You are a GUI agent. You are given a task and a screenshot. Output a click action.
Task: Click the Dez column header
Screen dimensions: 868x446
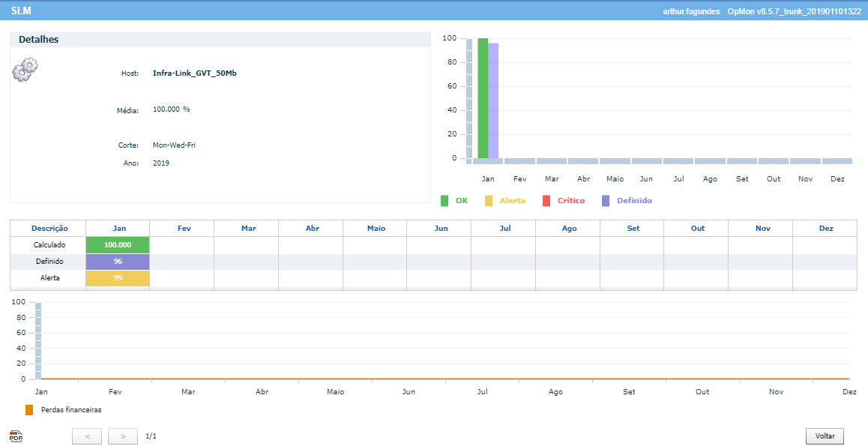pos(825,228)
